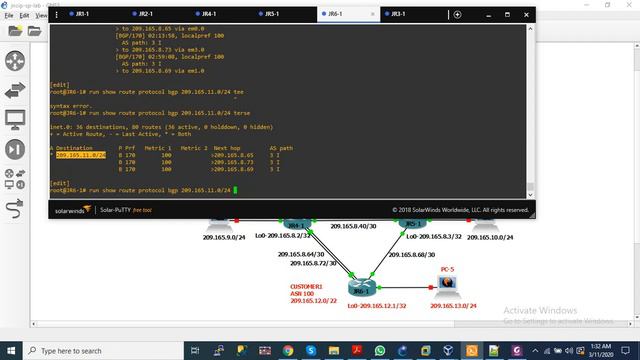Browse switches in GNS3 device sidebar

pyautogui.click(x=15, y=90)
